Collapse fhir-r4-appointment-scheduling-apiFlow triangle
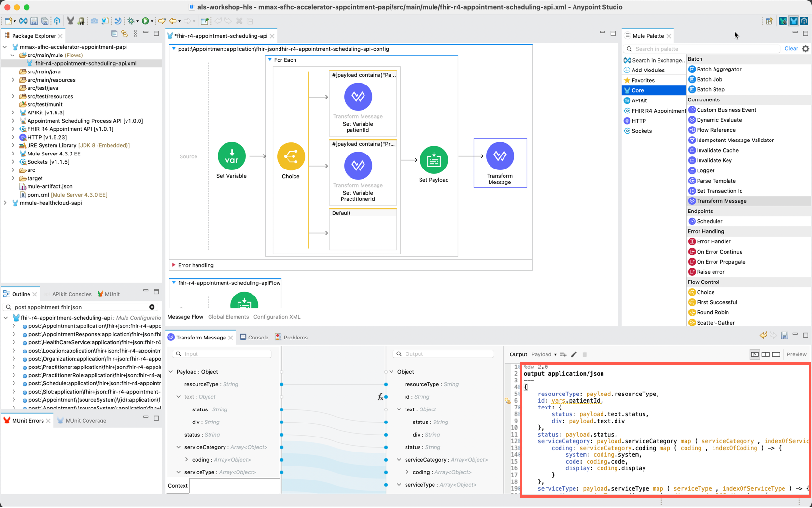This screenshot has width=812, height=508. [174, 283]
